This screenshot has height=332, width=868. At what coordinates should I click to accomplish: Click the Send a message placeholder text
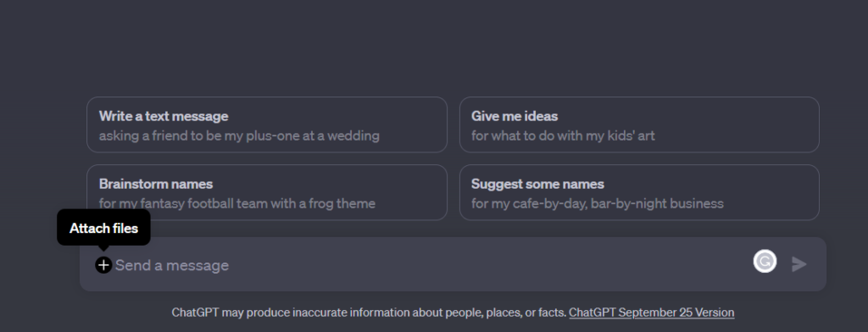coord(171,266)
